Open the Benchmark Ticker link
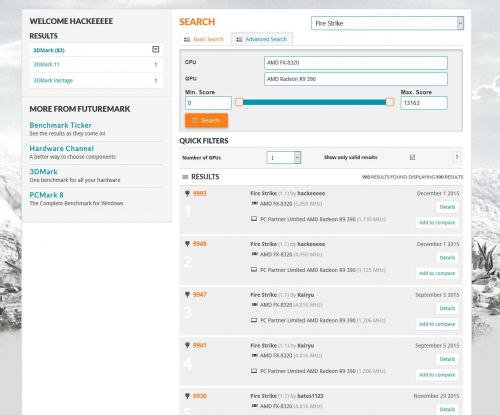 [61, 125]
